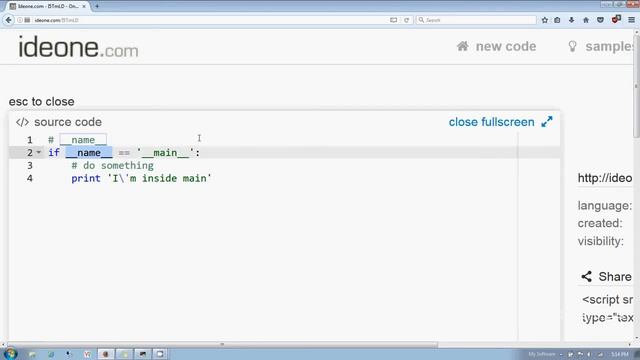Click the volume icon in system tray

[589, 354]
